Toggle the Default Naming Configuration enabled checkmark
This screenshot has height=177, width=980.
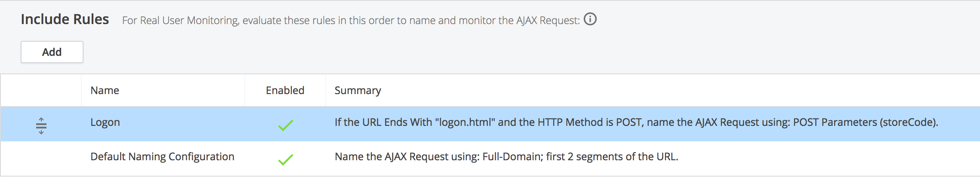coord(285,159)
